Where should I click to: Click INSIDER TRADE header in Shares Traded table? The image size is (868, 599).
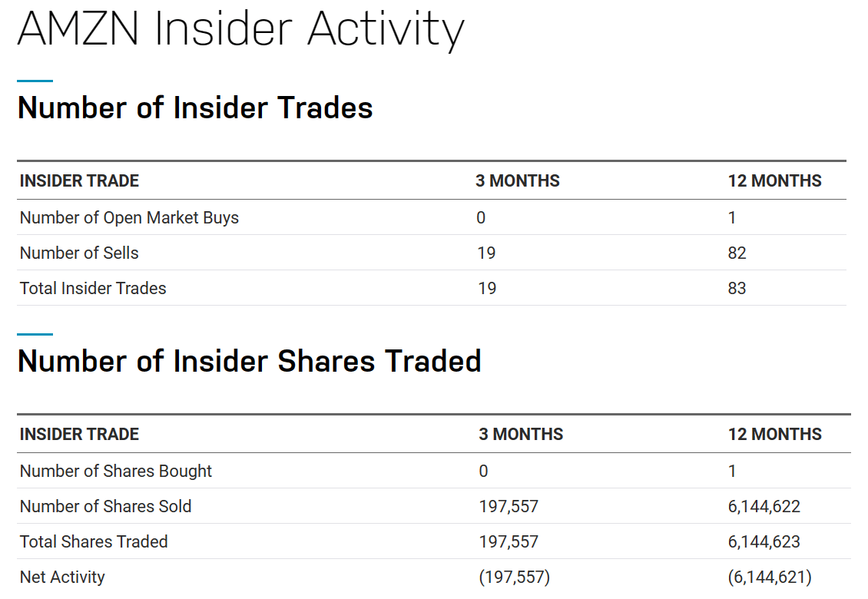(79, 435)
